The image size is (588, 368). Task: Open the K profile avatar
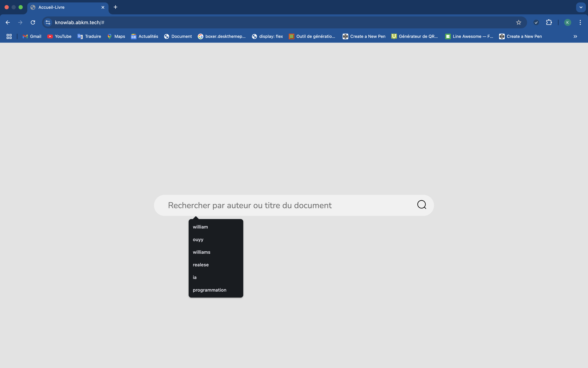pos(568,22)
